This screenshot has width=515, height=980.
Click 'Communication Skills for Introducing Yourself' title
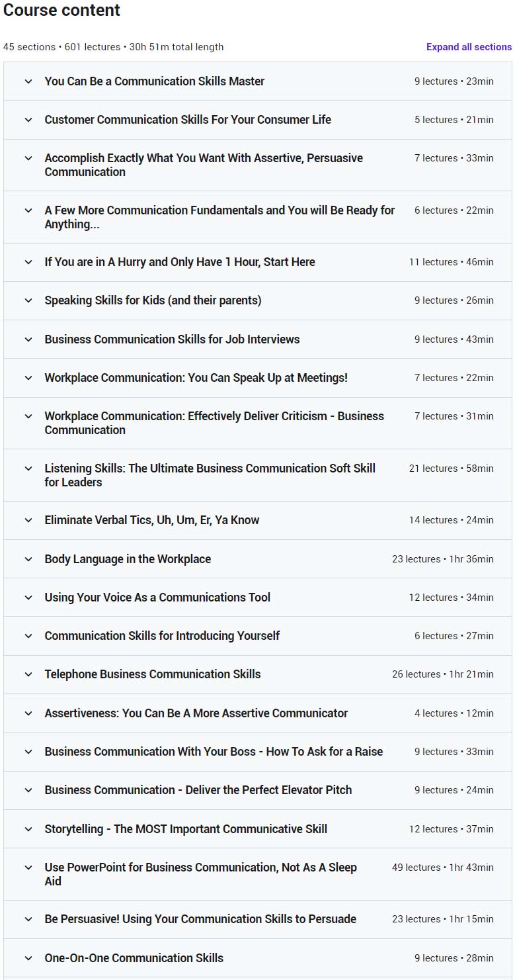[162, 636]
